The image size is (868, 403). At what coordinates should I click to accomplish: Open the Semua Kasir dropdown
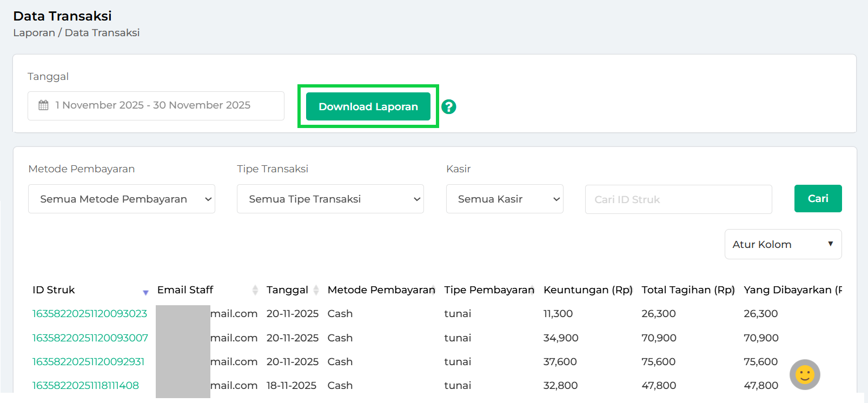point(504,199)
